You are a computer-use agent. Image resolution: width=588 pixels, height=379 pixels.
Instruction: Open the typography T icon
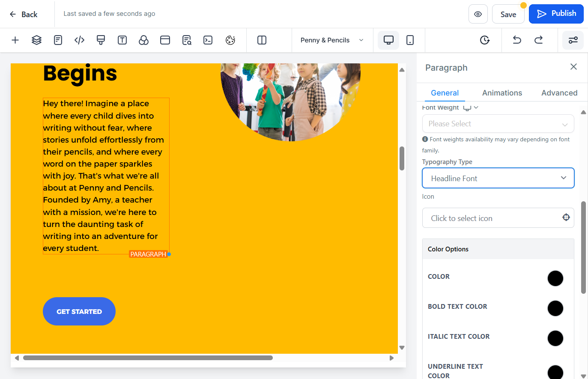click(122, 40)
